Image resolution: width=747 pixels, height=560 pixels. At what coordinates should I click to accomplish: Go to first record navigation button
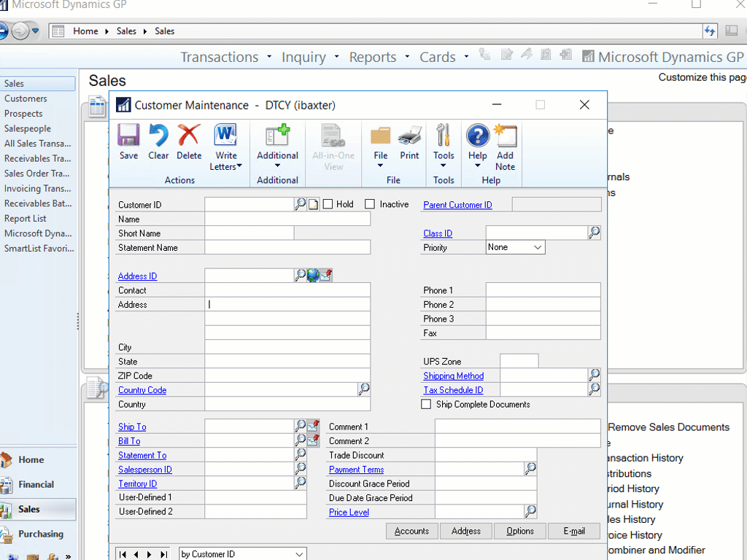123,554
